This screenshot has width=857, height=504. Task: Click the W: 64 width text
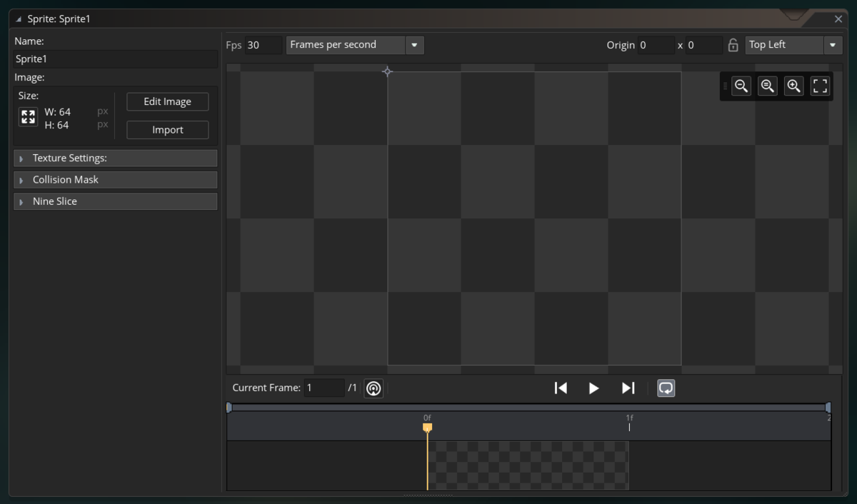[x=57, y=112]
